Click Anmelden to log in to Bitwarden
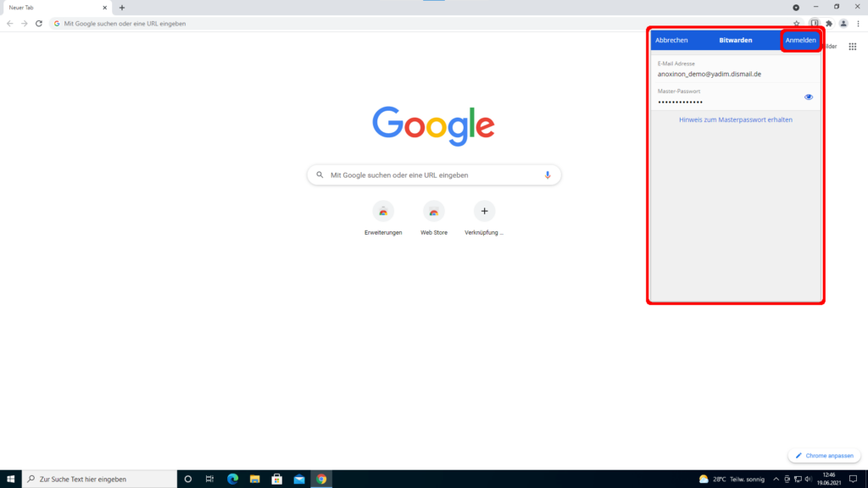This screenshot has width=868, height=488. point(800,41)
